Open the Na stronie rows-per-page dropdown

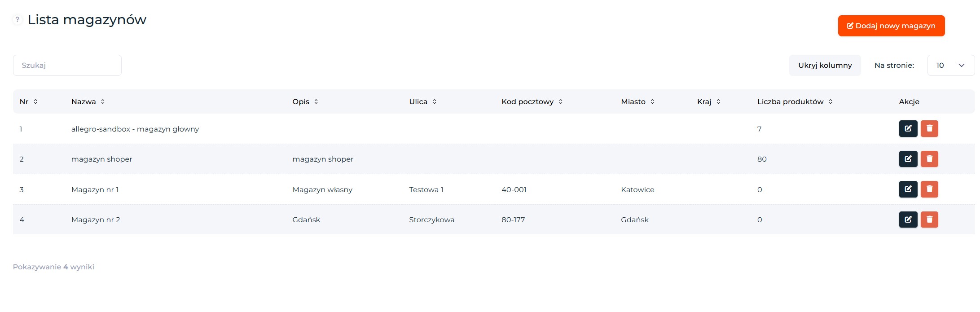pyautogui.click(x=951, y=65)
